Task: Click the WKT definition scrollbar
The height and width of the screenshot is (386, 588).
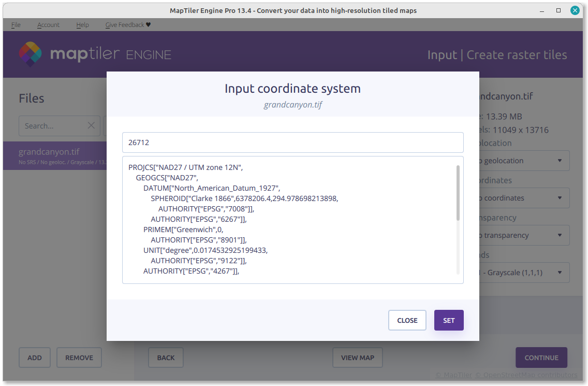Action: pyautogui.click(x=458, y=193)
